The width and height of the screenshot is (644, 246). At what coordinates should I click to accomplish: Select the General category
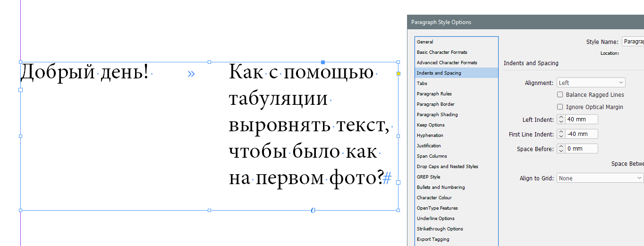(x=425, y=42)
